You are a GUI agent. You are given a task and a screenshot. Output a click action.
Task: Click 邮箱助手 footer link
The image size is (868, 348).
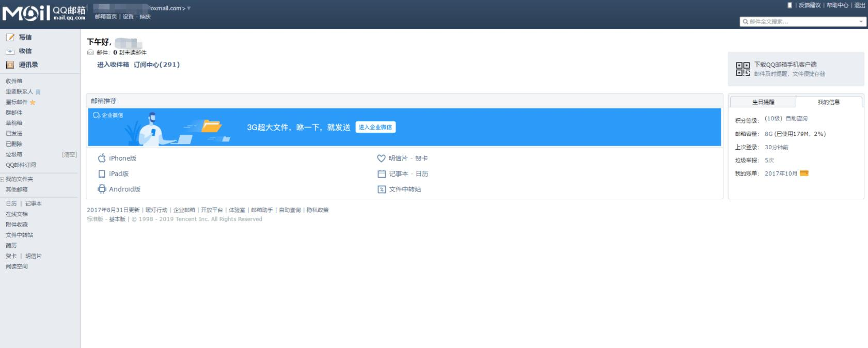(262, 210)
